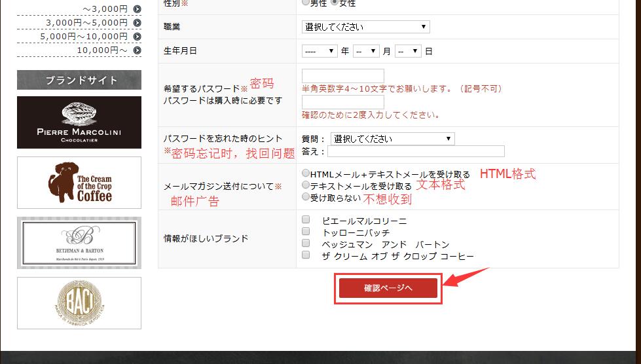Click the 確認ページへ button
The width and height of the screenshot is (641, 364).
tap(388, 288)
